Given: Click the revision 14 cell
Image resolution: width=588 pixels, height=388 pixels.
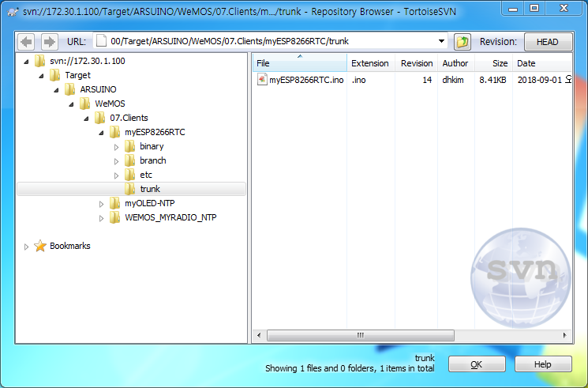Looking at the screenshot, I should tap(427, 80).
